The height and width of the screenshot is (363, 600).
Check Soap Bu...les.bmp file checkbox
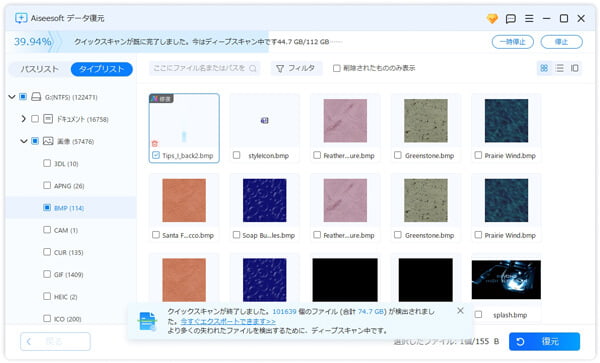click(x=236, y=234)
